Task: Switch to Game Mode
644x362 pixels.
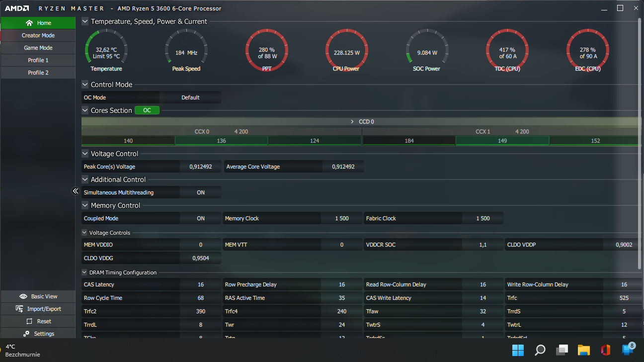Action: point(38,48)
